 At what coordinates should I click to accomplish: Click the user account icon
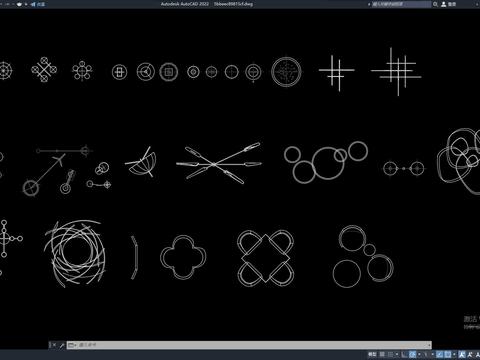coord(444,4)
